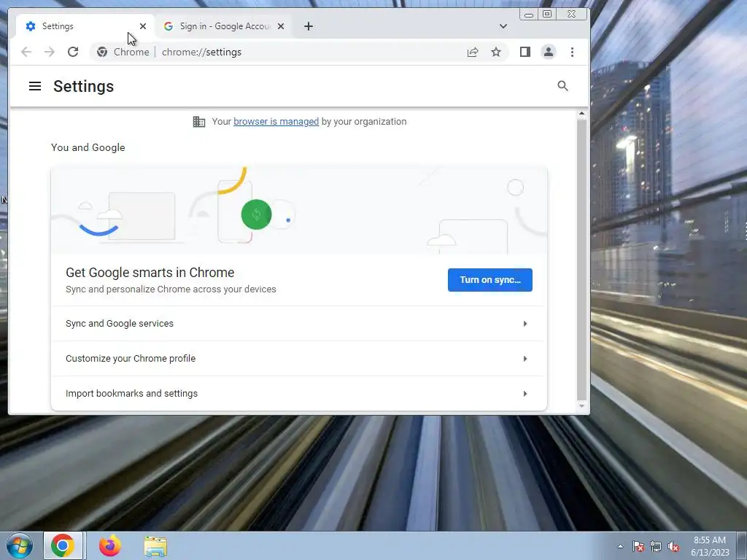Image resolution: width=747 pixels, height=560 pixels.
Task: Click the Action Center flag icon
Action: click(638, 546)
